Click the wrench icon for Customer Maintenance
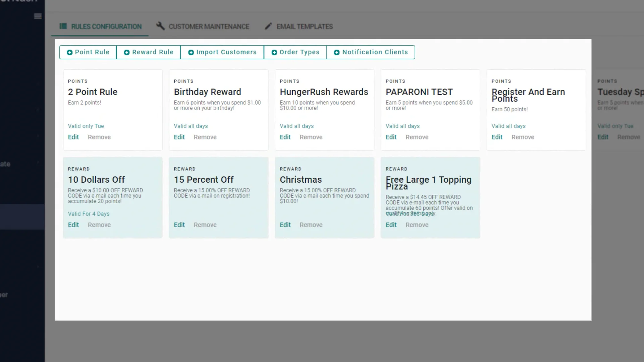Viewport: 644px width, 362px height. click(160, 26)
